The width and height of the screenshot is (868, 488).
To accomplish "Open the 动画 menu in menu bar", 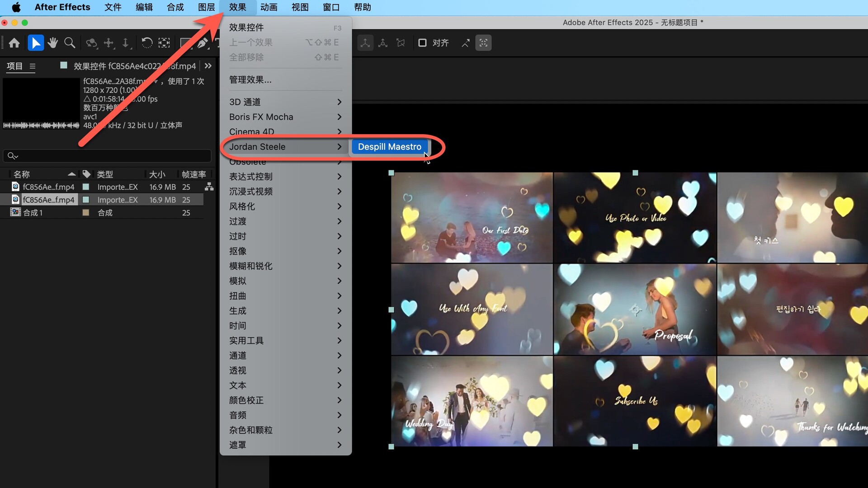I will tap(269, 7).
